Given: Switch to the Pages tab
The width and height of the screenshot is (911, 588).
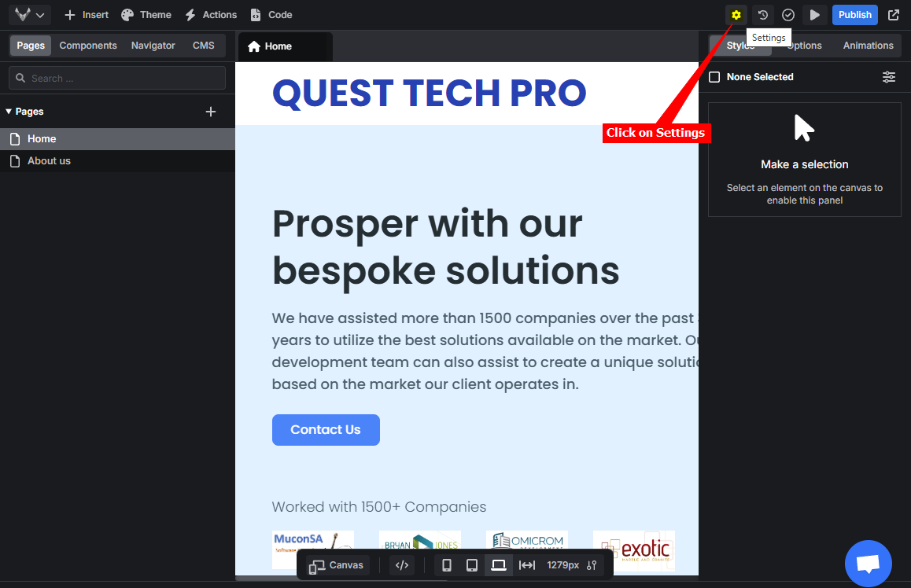Looking at the screenshot, I should pos(31,46).
